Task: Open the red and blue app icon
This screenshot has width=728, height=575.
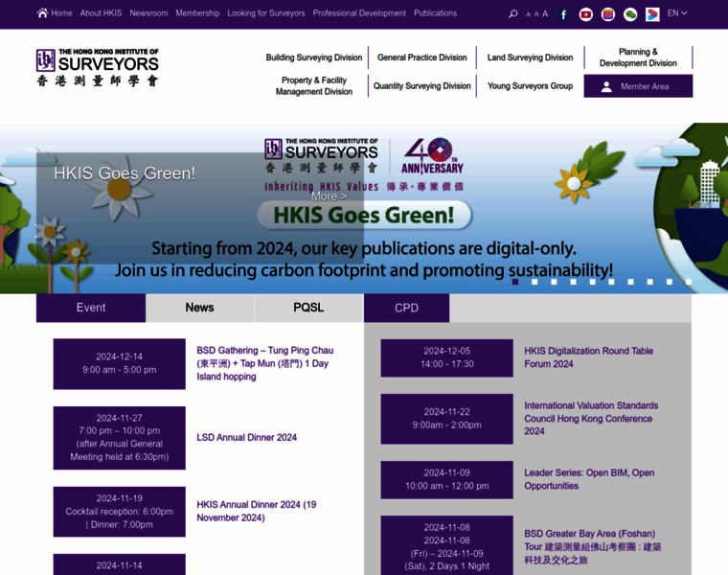Action: click(652, 15)
